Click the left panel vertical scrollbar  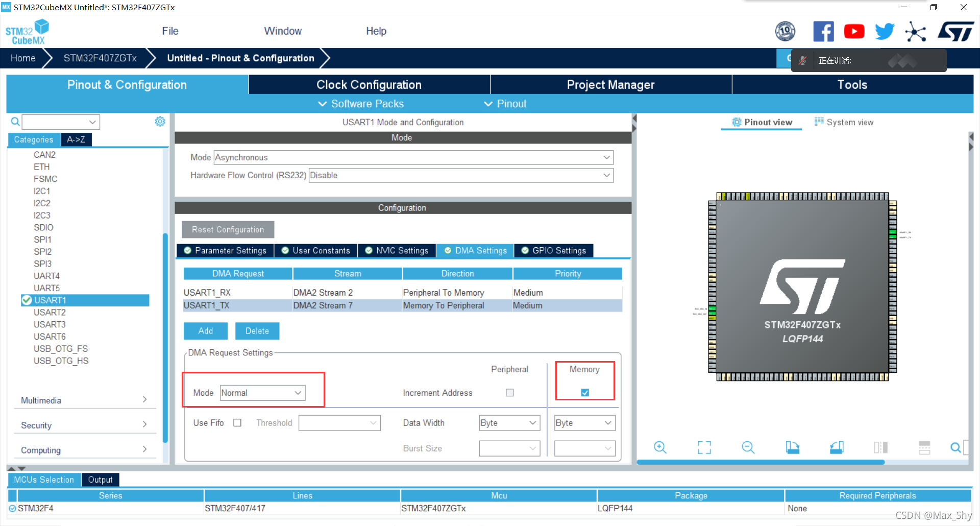pos(165,338)
